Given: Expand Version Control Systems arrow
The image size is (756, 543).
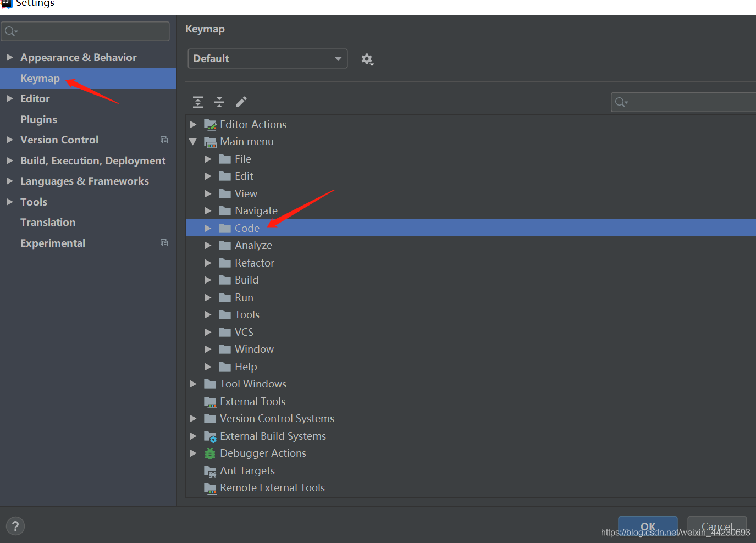Looking at the screenshot, I should pos(192,419).
